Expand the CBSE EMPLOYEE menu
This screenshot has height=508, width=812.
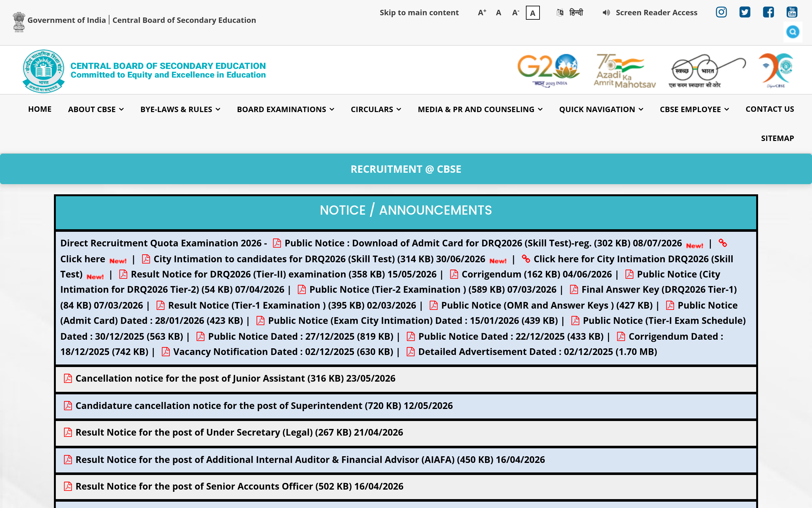694,109
